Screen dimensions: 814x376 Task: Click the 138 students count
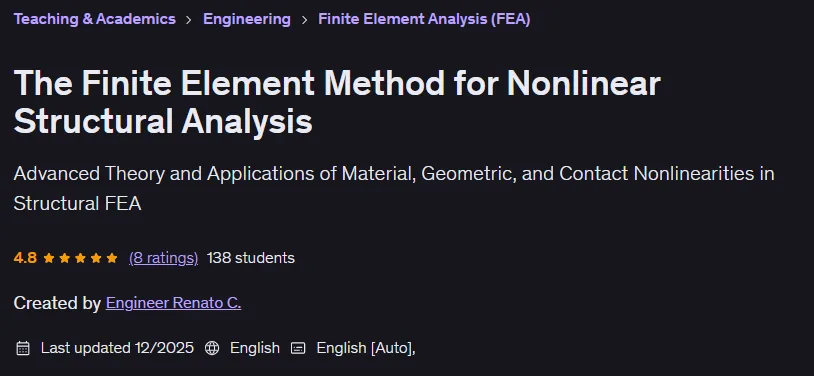point(251,258)
